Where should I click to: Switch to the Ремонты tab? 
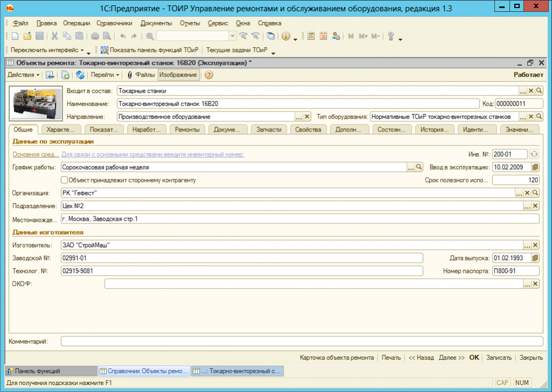point(188,130)
